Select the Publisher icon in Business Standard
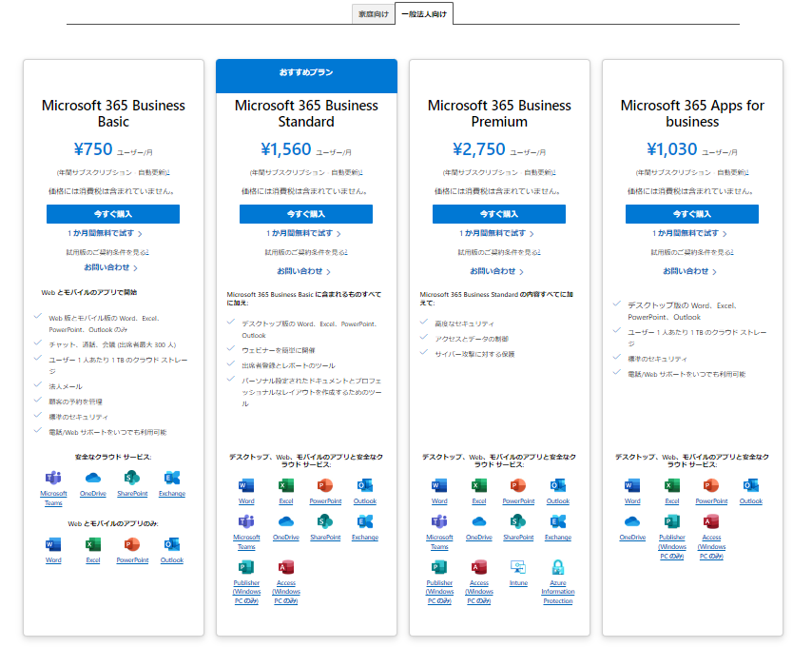Viewport: 812px width, 647px height. pyautogui.click(x=246, y=567)
